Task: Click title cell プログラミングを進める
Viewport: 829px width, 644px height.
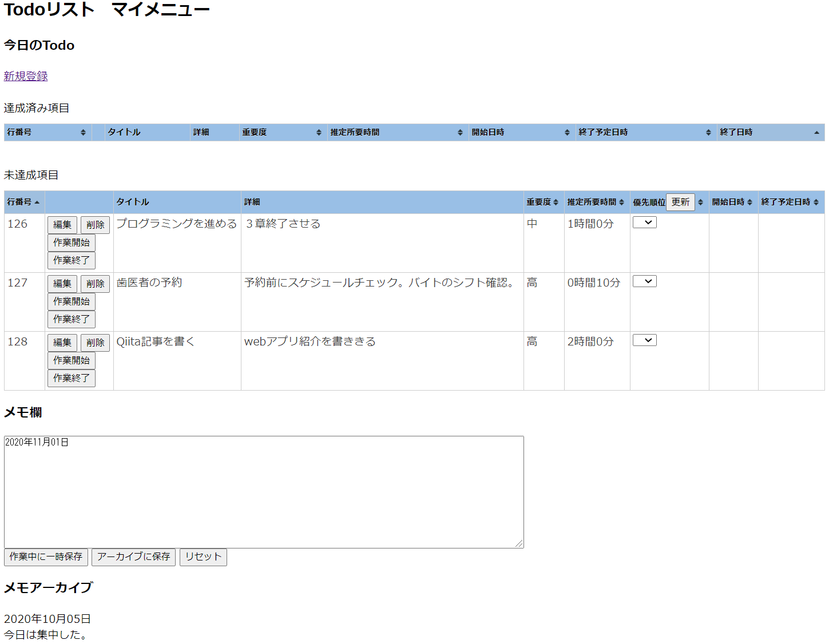Action: pyautogui.click(x=176, y=224)
